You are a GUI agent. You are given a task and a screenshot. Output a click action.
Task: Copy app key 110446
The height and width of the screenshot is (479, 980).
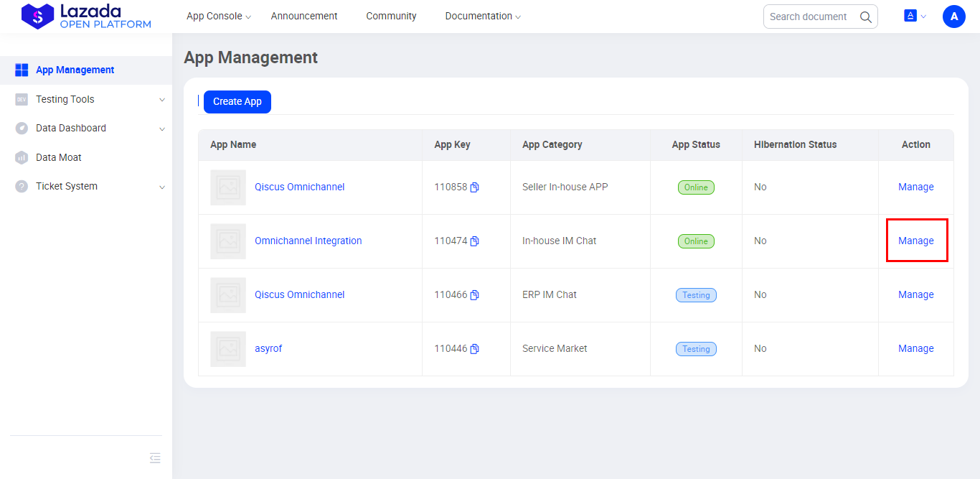[474, 349]
